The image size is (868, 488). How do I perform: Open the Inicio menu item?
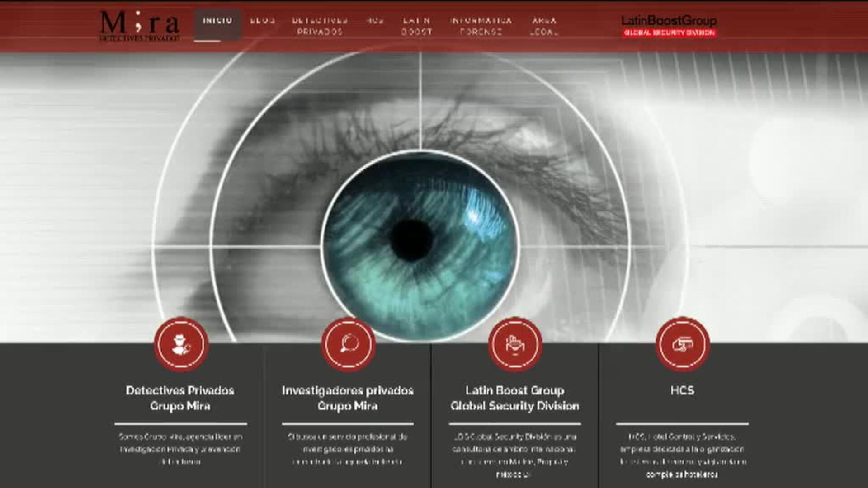click(x=217, y=21)
